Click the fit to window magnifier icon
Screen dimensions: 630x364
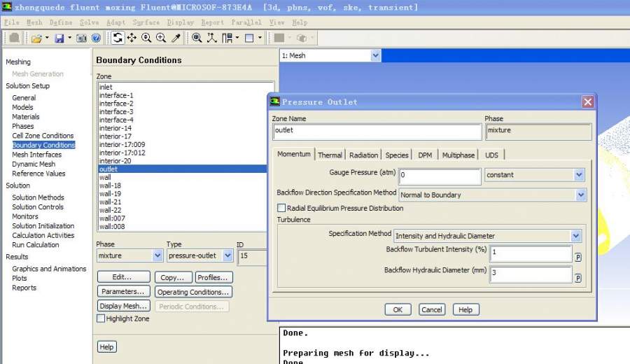(197, 38)
